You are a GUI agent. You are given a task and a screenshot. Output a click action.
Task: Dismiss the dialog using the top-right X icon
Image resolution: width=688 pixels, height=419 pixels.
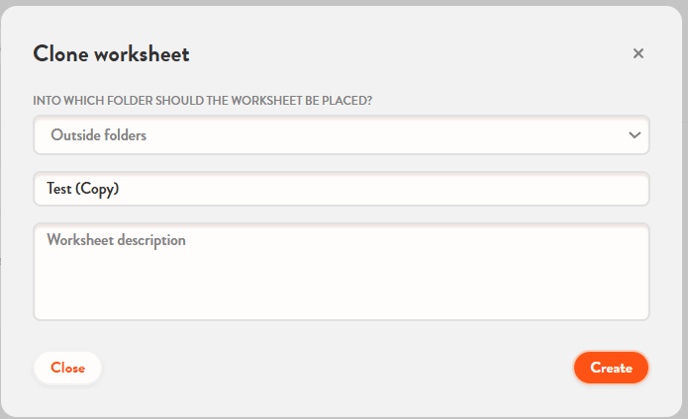click(x=638, y=54)
